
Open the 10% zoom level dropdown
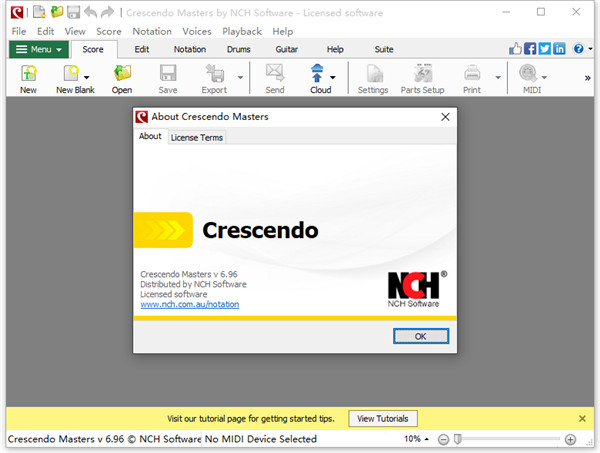click(x=417, y=439)
